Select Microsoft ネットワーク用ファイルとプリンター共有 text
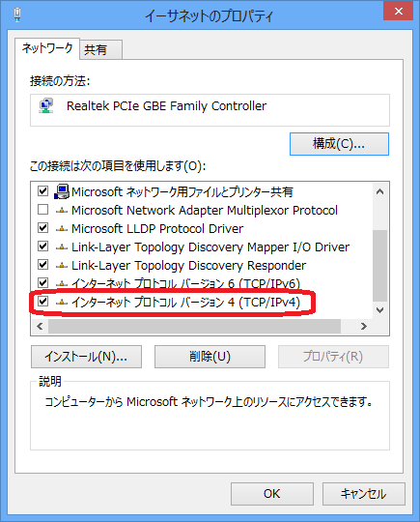The width and height of the screenshot is (420, 522). (x=182, y=192)
